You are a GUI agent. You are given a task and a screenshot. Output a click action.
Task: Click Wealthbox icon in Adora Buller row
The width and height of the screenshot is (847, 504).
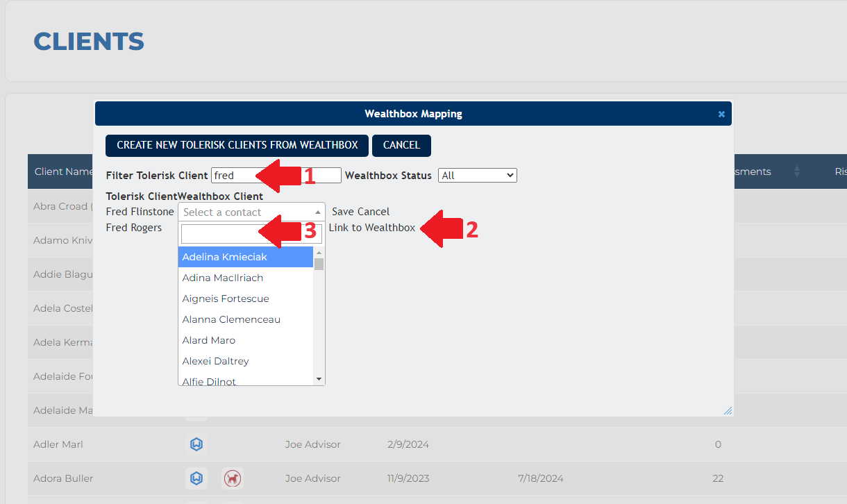(196, 478)
